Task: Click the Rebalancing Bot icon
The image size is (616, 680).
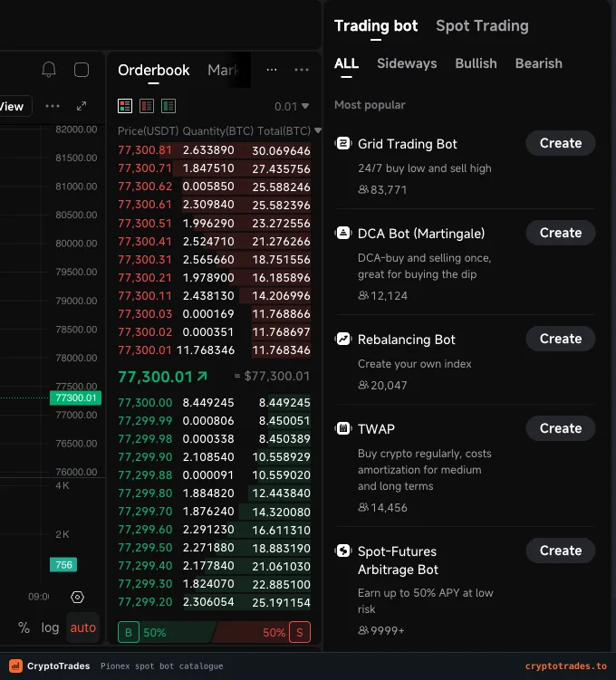Action: coord(343,339)
